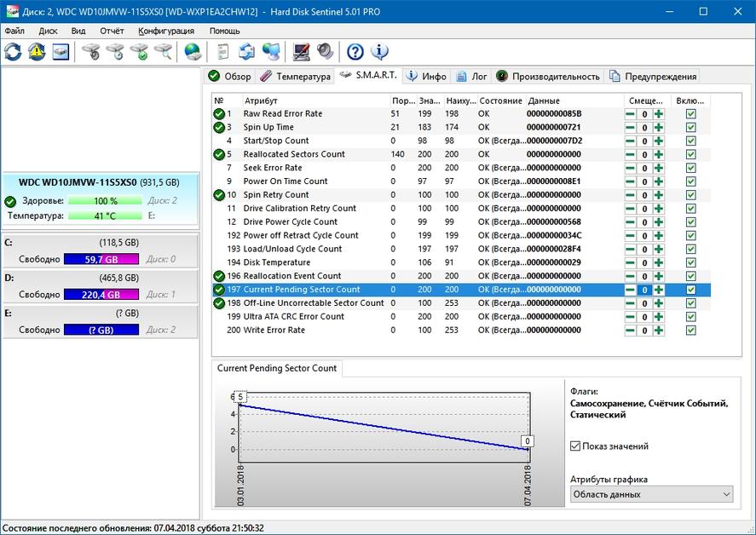Uncheck enable box for Start/Stop Count
This screenshot has width=756, height=535.
tap(691, 141)
